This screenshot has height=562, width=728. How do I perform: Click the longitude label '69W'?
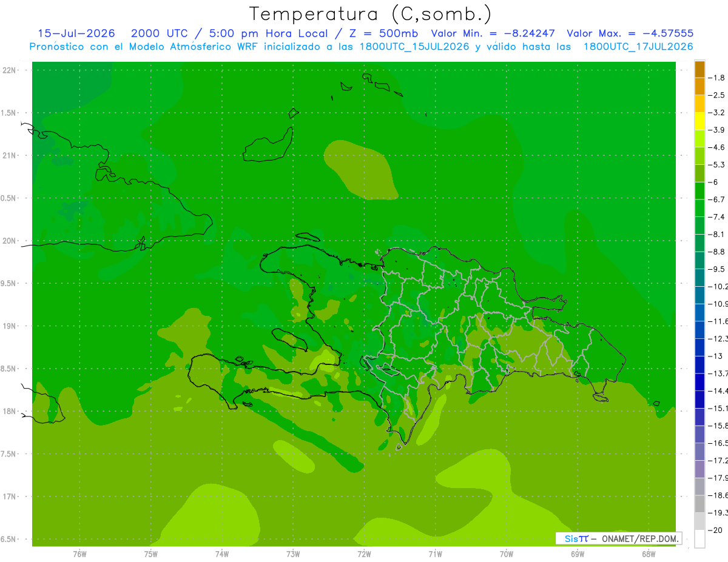578,554
